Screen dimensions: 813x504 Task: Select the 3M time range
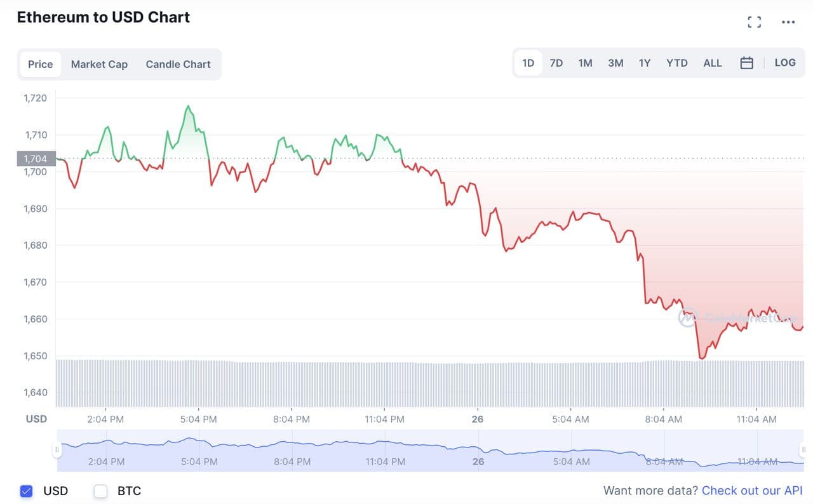[x=615, y=63]
